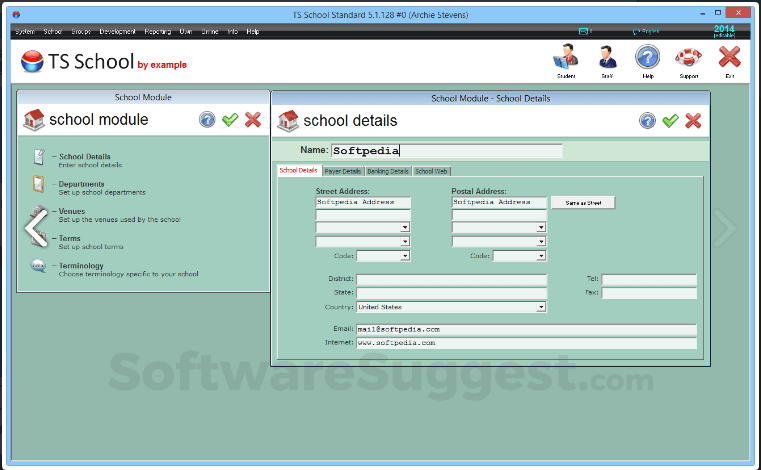Open the Support lifebuoy icon
The height and width of the screenshot is (470, 761).
688,58
